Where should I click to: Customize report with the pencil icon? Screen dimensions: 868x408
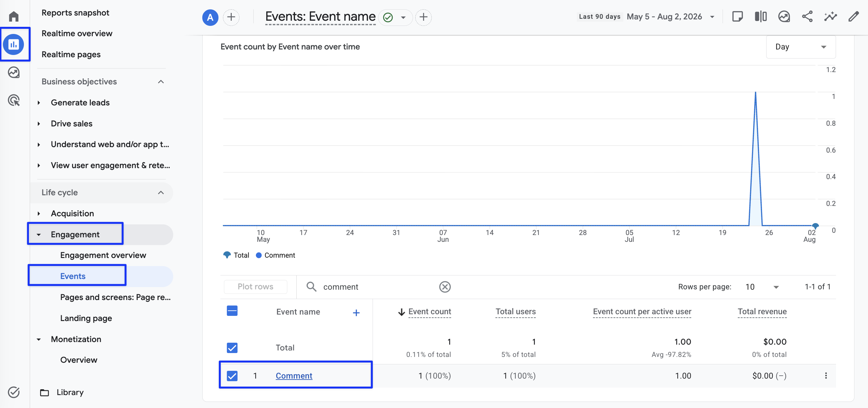coord(854,16)
